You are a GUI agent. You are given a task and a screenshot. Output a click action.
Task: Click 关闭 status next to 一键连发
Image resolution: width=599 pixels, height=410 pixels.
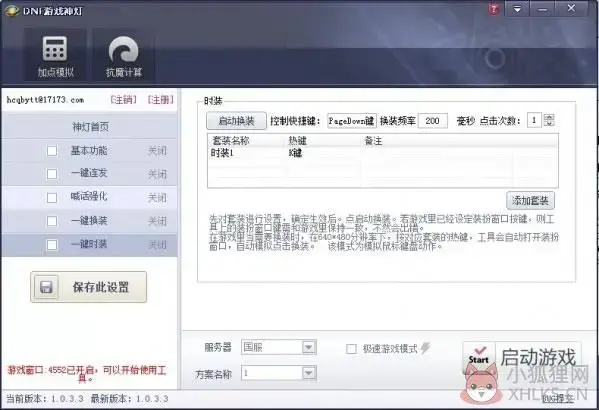point(157,174)
